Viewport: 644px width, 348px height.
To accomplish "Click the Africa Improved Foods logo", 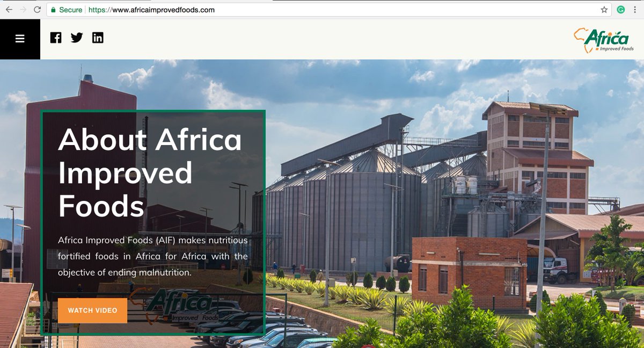I will 604,40.
